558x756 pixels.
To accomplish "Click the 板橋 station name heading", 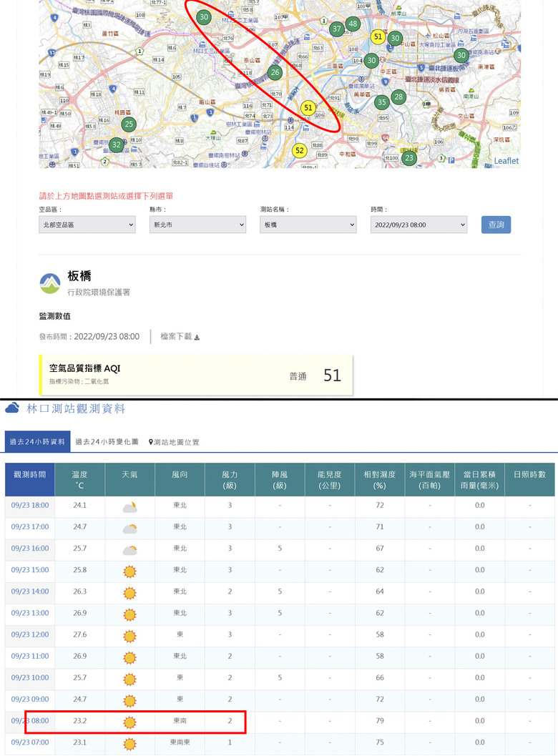I will 79,276.
